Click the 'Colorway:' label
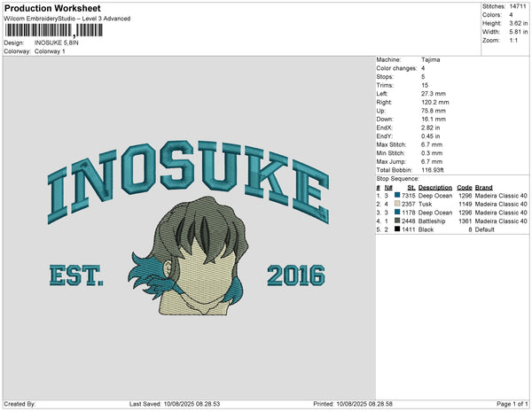The image size is (532, 411). [17, 51]
